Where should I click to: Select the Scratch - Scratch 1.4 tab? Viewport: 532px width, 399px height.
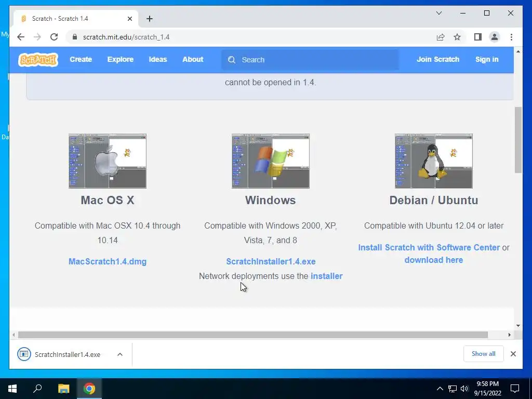pyautogui.click(x=76, y=19)
